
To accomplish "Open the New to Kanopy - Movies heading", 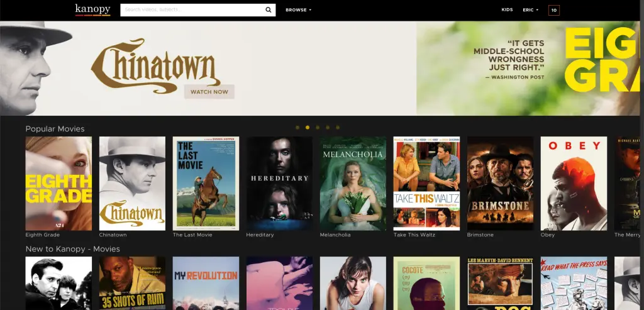I will tap(73, 249).
